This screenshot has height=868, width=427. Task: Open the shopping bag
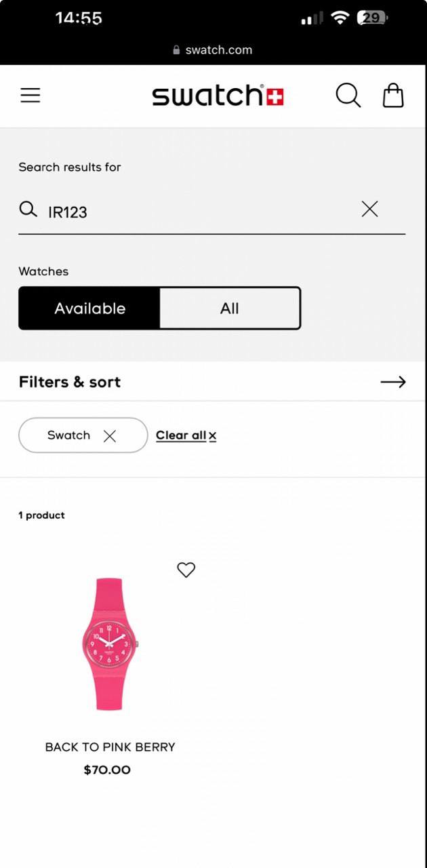pyautogui.click(x=393, y=96)
